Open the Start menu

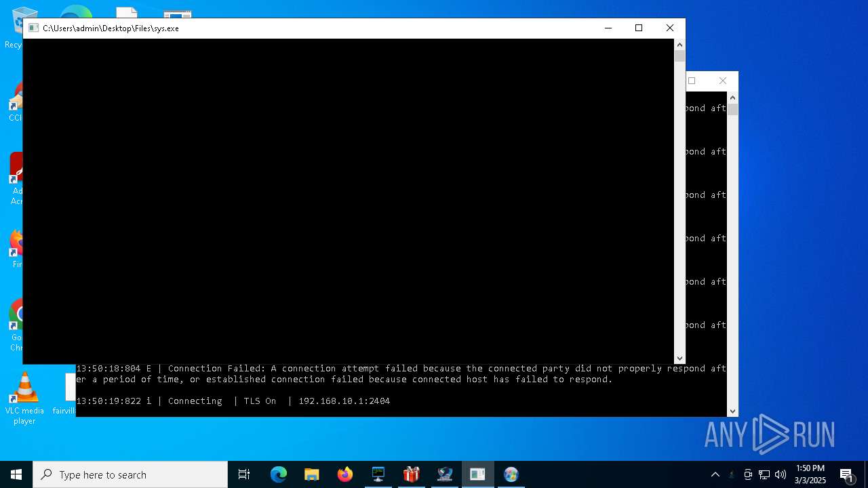click(x=16, y=474)
